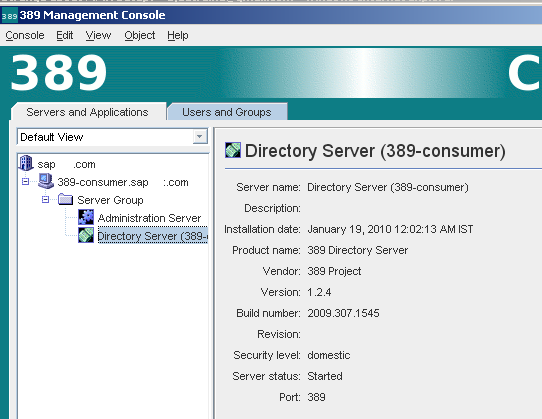
Task: Open the Object menu
Action: pos(140,35)
